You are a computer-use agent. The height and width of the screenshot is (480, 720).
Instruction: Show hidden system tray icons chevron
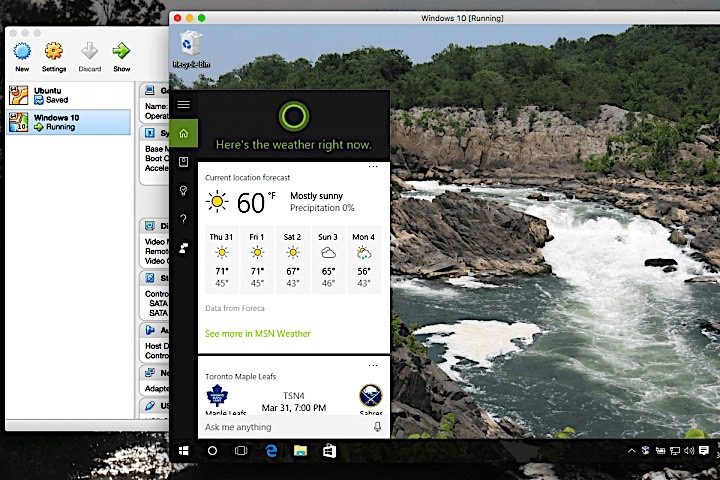pos(631,452)
